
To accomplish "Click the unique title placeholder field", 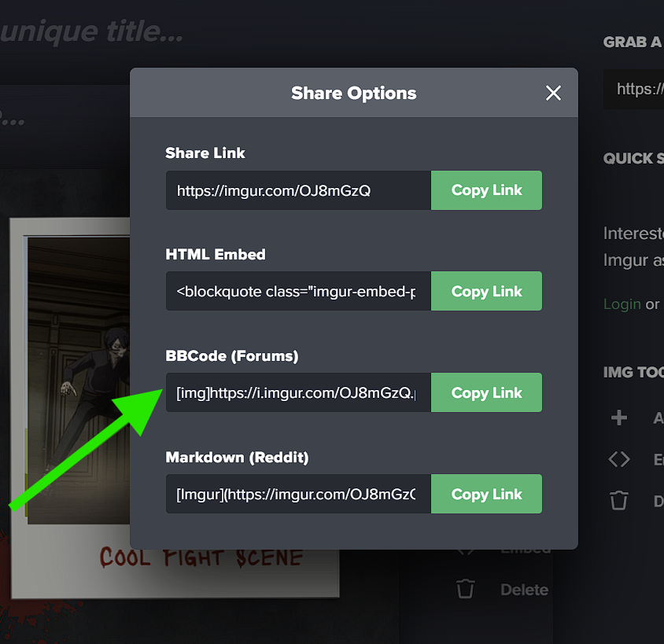I will tap(91, 31).
